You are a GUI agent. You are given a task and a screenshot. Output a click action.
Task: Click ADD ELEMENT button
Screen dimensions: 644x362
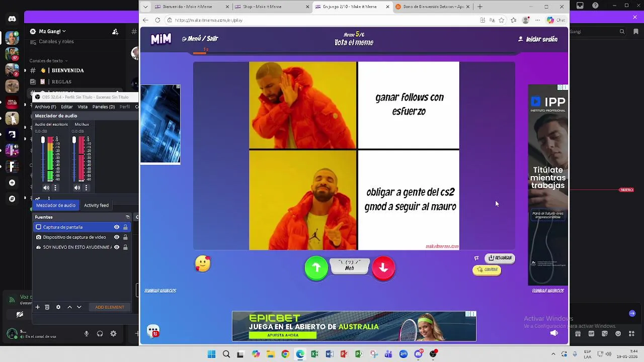pos(110,307)
